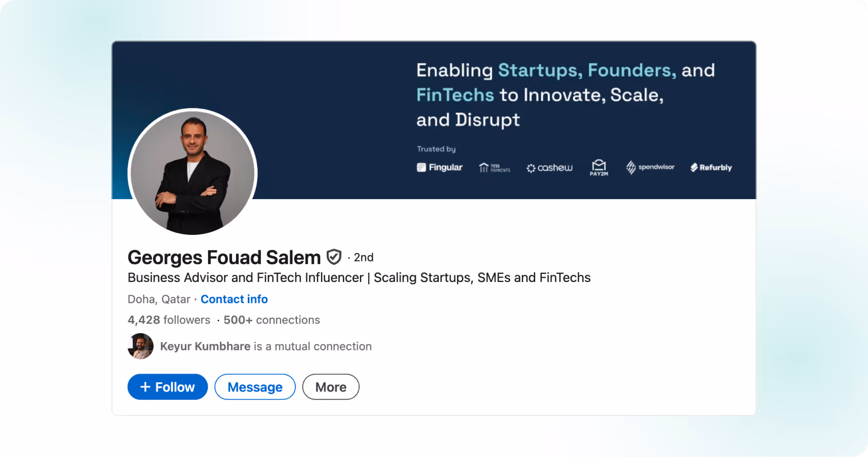This screenshot has height=457, width=868.
Task: Click the Refurbly logo
Action: click(711, 167)
